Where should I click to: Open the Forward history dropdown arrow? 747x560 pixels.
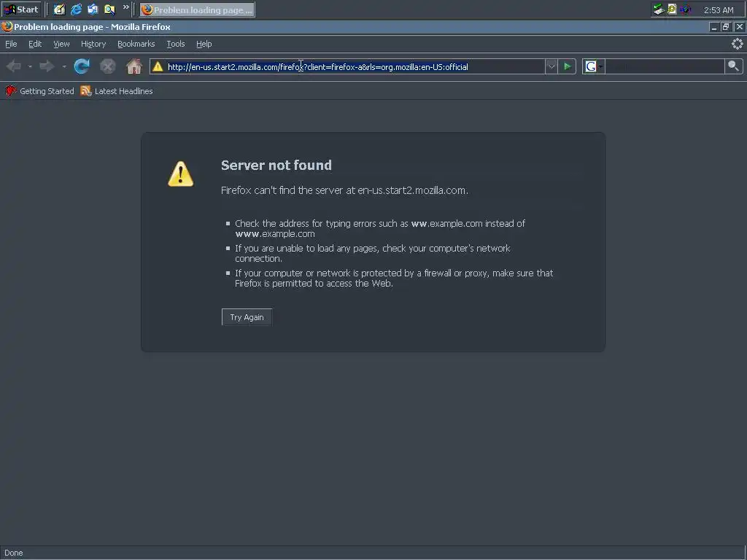click(x=64, y=66)
